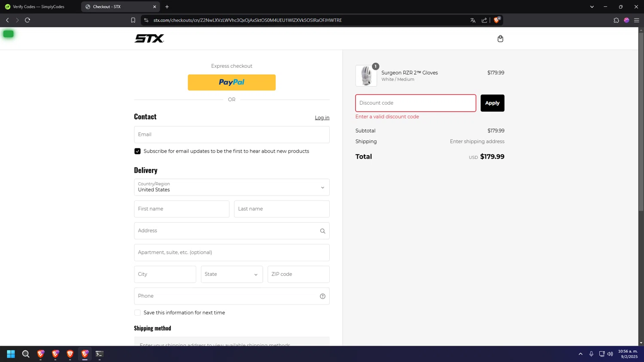Click the share page icon

point(484,20)
